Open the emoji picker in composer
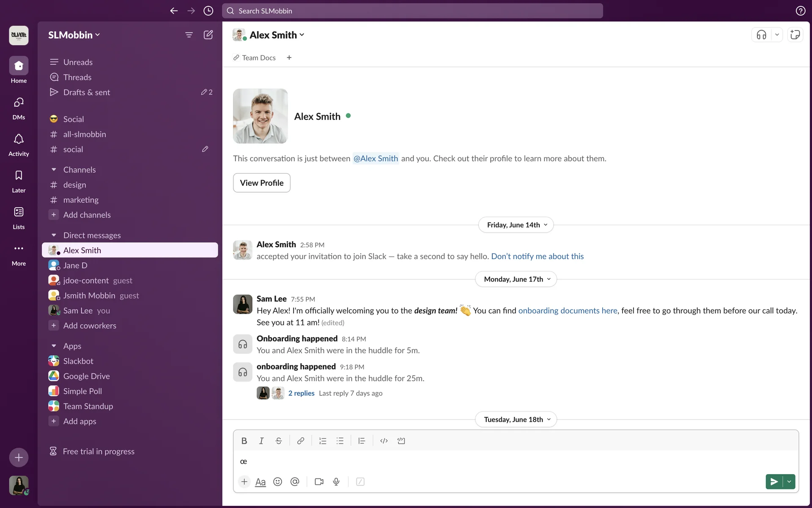Image resolution: width=812 pixels, height=508 pixels. point(277,482)
